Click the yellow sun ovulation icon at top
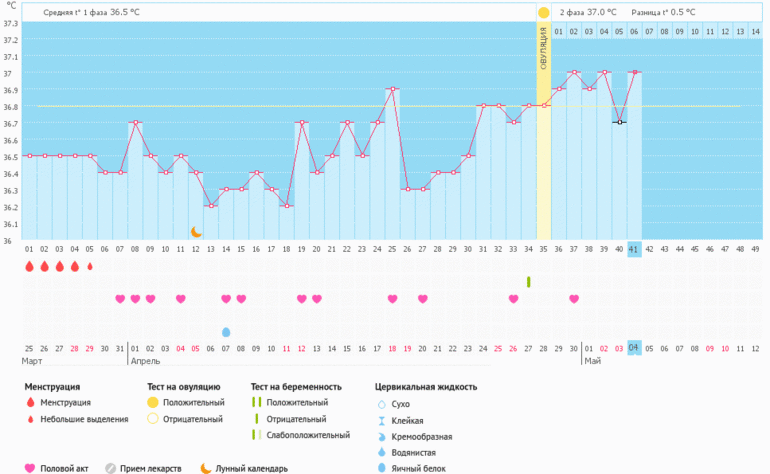Viewport: 770px width, 474px height. tap(543, 12)
